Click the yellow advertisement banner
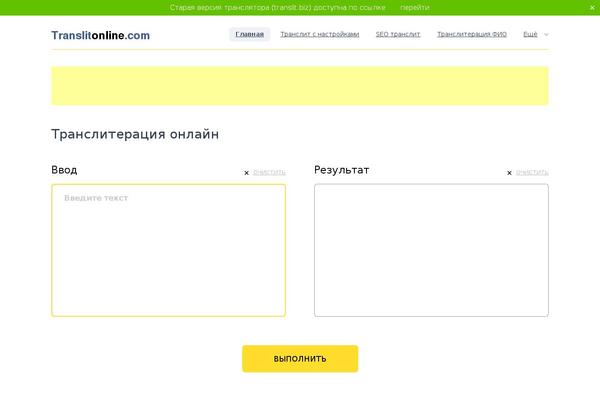 click(x=300, y=86)
